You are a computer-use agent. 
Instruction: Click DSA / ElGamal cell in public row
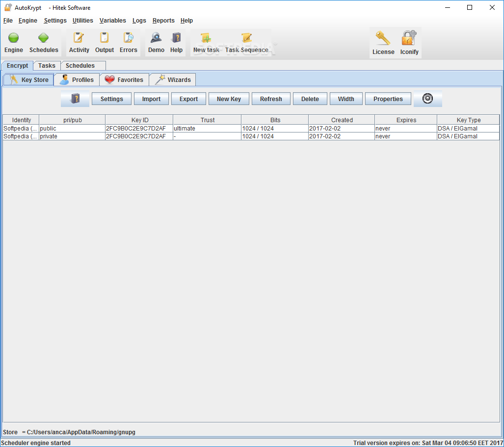pyautogui.click(x=468, y=129)
